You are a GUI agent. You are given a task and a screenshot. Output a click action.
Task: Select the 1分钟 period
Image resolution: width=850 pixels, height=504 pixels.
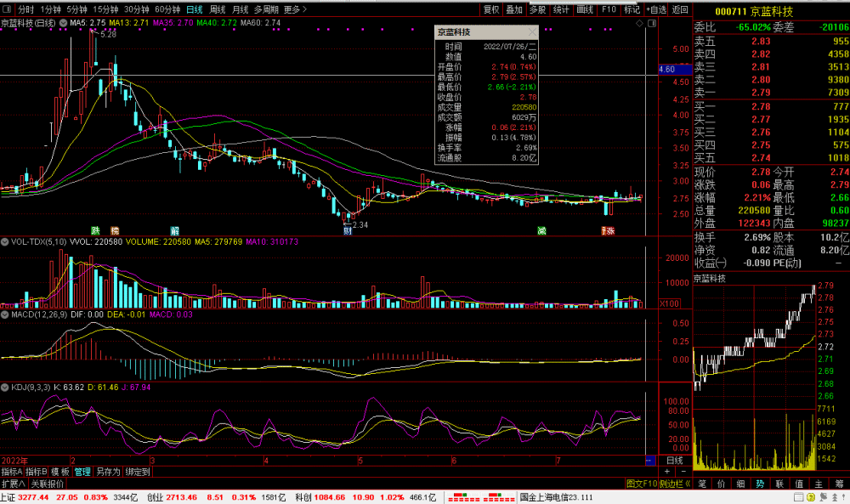coord(50,9)
